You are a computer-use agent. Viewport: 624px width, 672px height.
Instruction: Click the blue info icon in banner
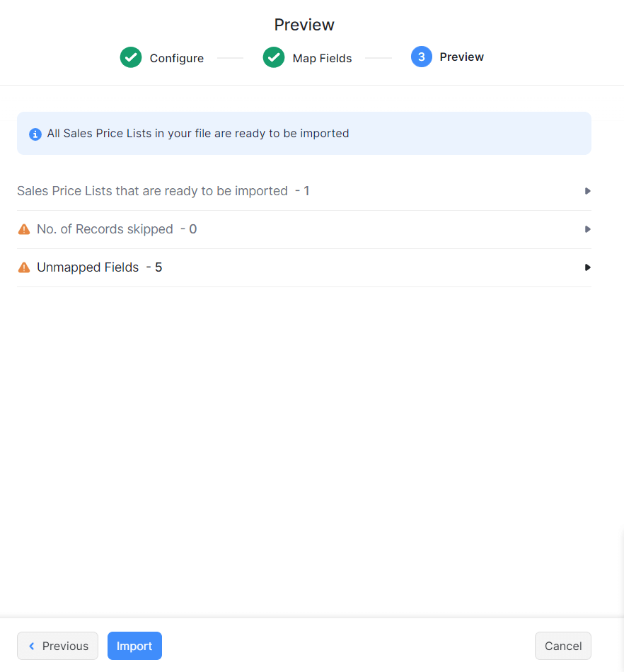[x=35, y=134]
